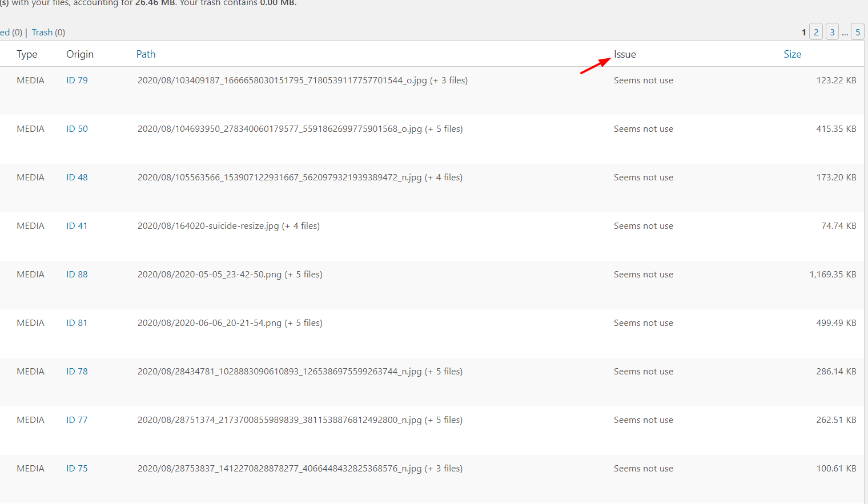868x504 pixels.
Task: Sort the table by Size column
Action: click(792, 54)
